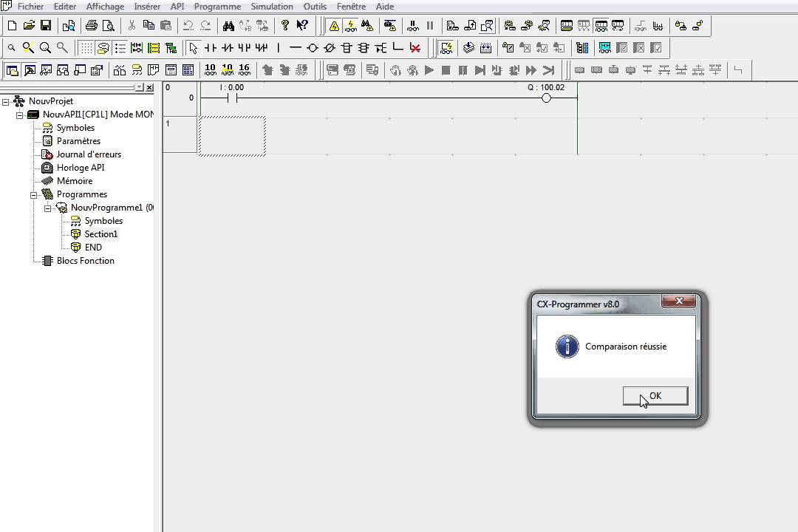Toggle show rung comments icon
Viewport: 798px width, 532px height.
(103, 48)
